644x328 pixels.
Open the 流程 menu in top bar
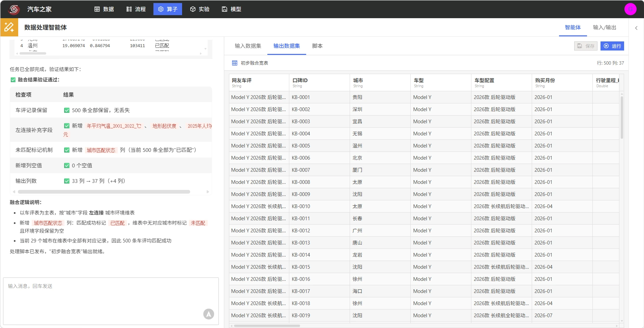(136, 9)
